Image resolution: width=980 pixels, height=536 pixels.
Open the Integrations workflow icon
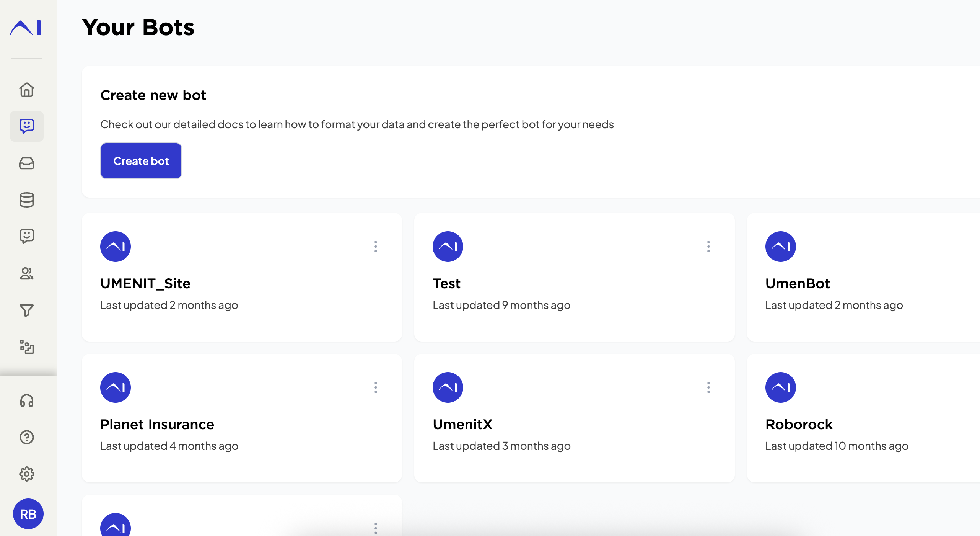coord(27,347)
